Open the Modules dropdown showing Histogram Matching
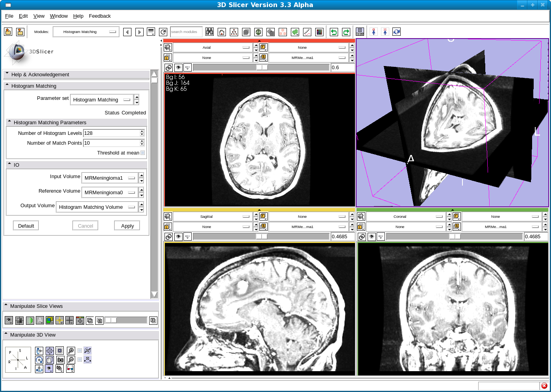Viewport: 551px width, 392px height. (86, 32)
